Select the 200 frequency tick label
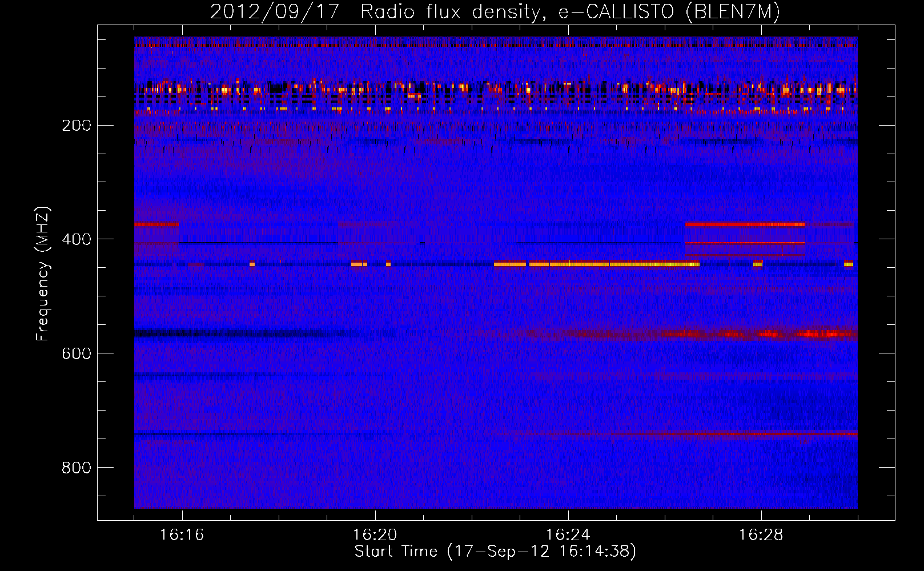Viewport: 924px width, 571px height. [76, 125]
